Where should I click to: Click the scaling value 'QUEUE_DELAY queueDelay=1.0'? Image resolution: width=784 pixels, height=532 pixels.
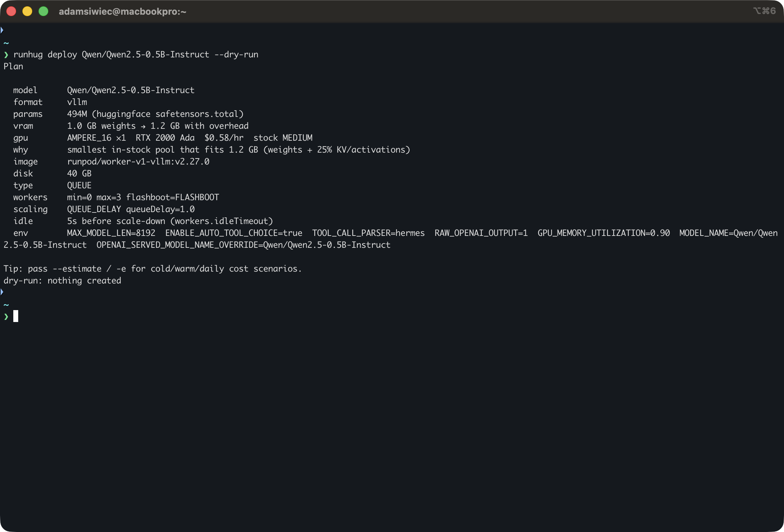tap(131, 209)
